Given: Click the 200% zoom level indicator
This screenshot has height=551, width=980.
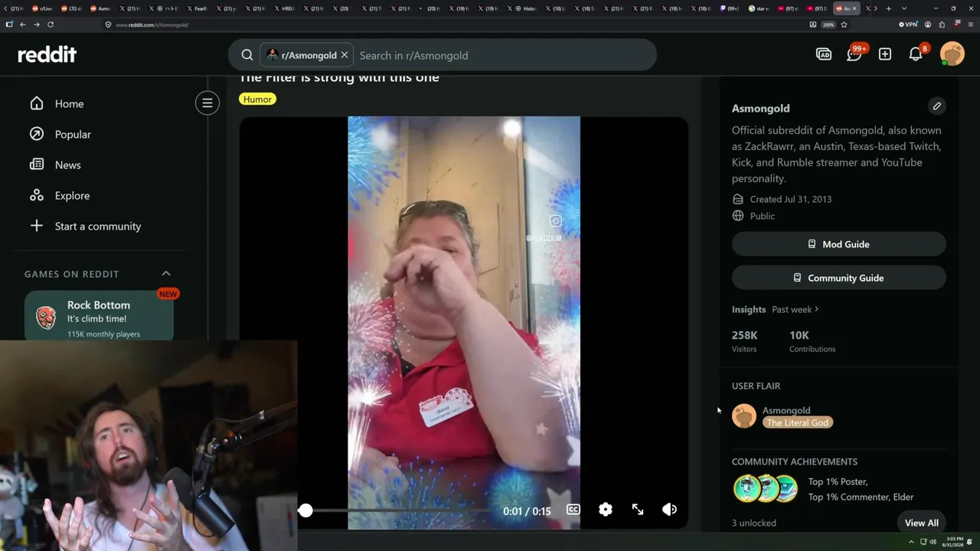Looking at the screenshot, I should (x=828, y=24).
